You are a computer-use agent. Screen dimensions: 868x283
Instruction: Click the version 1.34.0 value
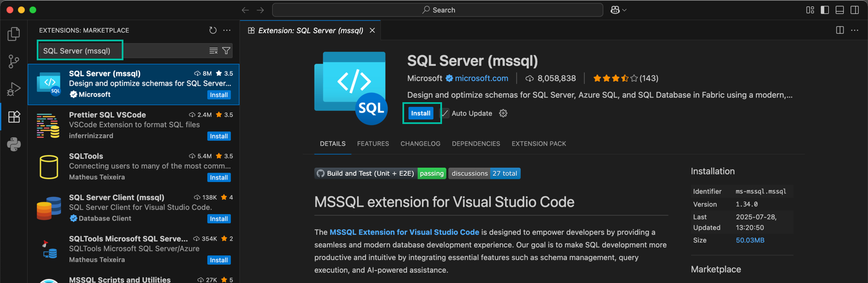coord(747,204)
